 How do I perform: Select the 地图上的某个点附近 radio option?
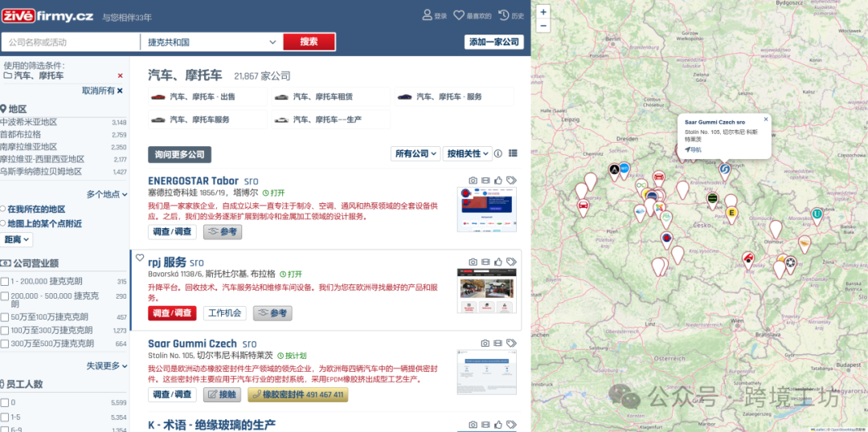pyautogui.click(x=2, y=223)
